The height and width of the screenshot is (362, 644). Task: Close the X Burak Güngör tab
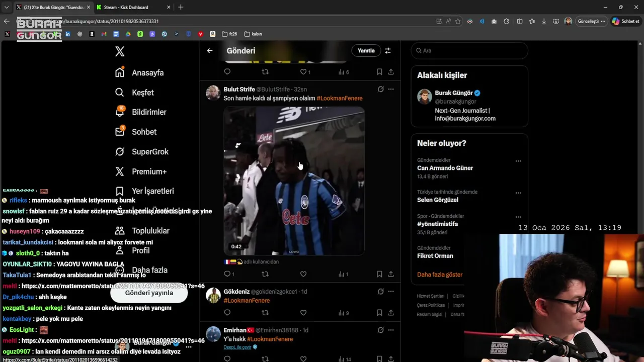[x=88, y=7]
